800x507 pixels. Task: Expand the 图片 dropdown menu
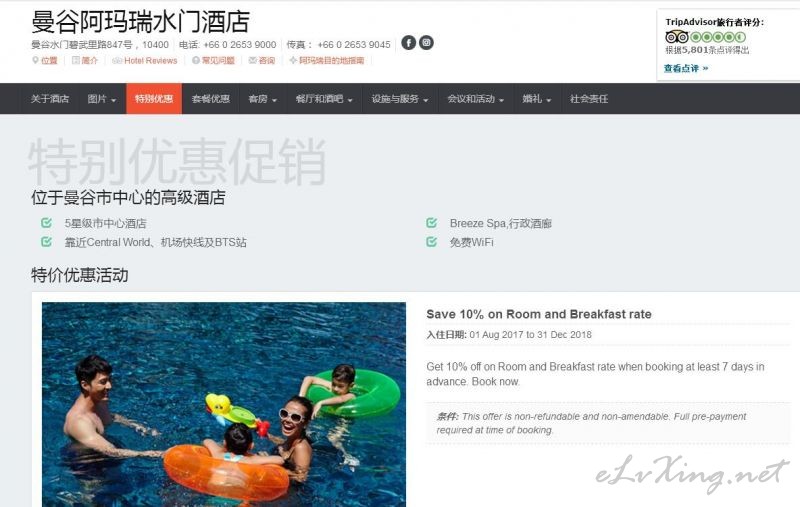102,99
